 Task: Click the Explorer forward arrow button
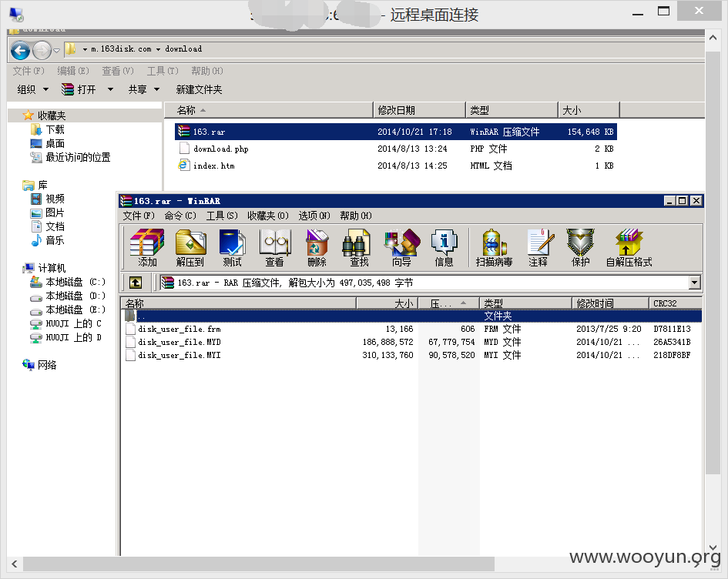point(42,50)
